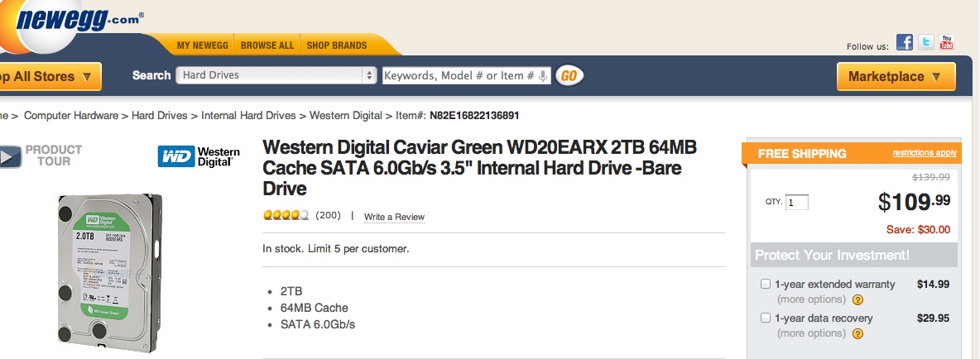980x359 pixels.
Task: Expand the Marketplace menu
Action: (896, 77)
